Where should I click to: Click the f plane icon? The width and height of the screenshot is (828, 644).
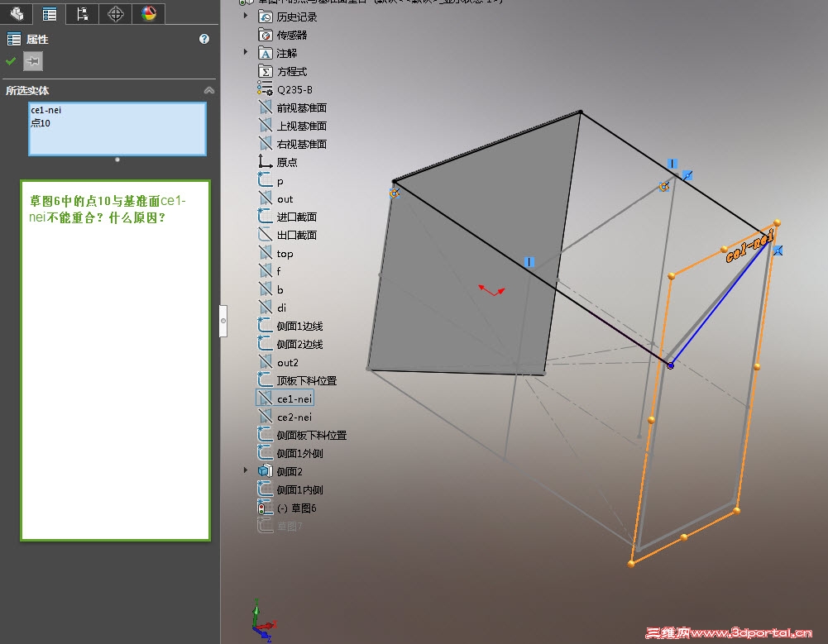[x=265, y=271]
